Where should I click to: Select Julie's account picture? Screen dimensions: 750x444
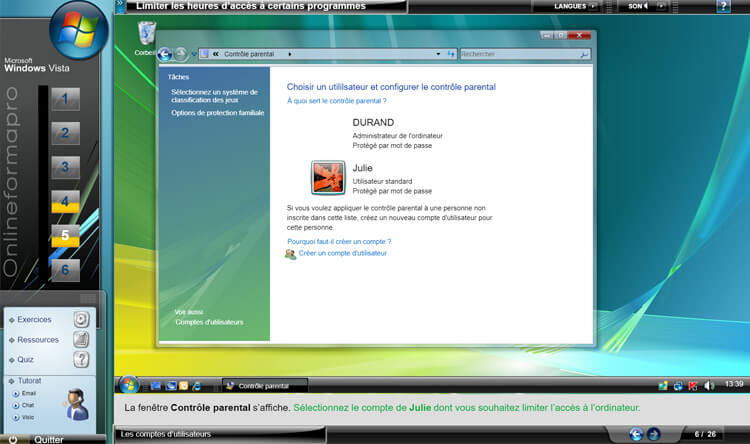pyautogui.click(x=328, y=178)
